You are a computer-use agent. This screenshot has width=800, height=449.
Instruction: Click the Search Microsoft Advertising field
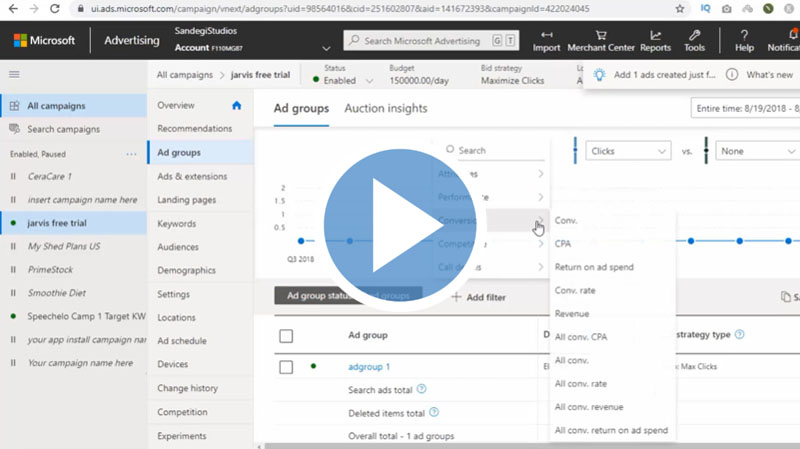(431, 41)
